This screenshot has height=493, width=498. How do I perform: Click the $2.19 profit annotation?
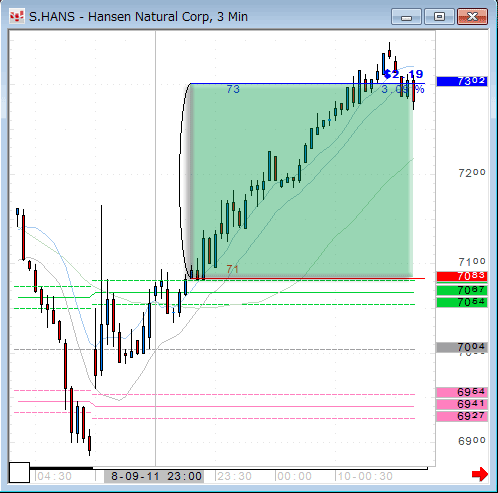point(404,74)
